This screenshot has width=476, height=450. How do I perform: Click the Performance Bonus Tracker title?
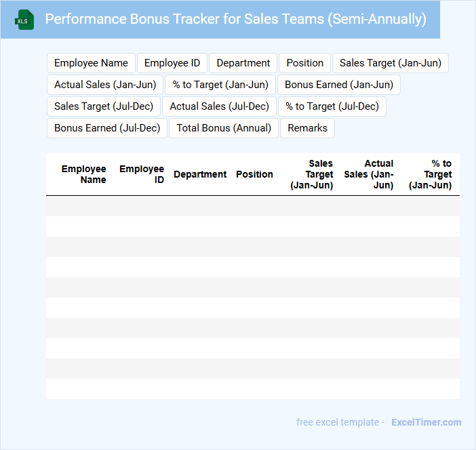tap(235, 19)
